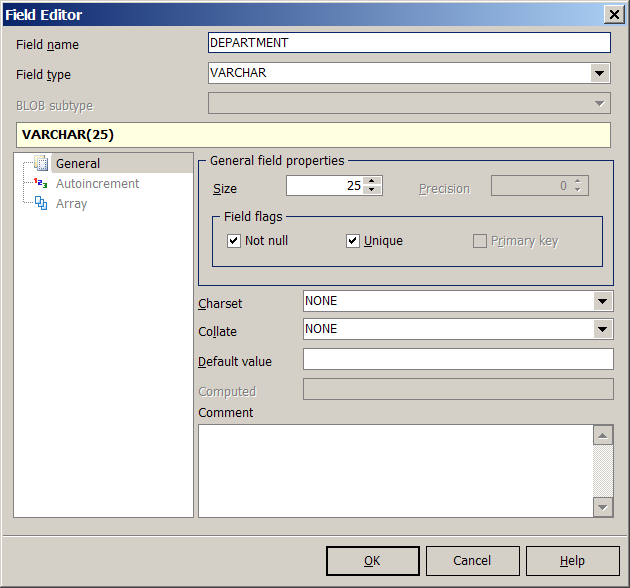Click the Autoincrement icon in tree
Image resolution: width=630 pixels, height=588 pixels.
click(x=41, y=184)
